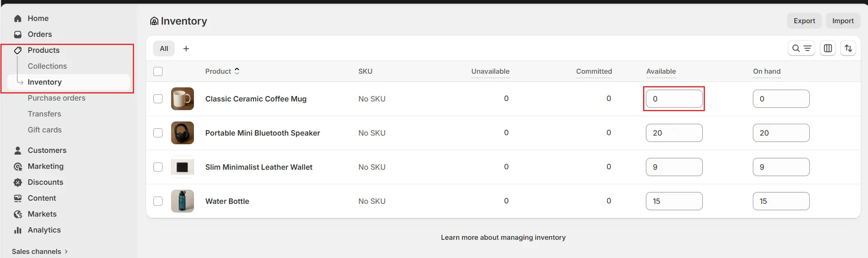Click the edit columns icon
Image resolution: width=868 pixels, height=258 pixels.
pos(828,48)
